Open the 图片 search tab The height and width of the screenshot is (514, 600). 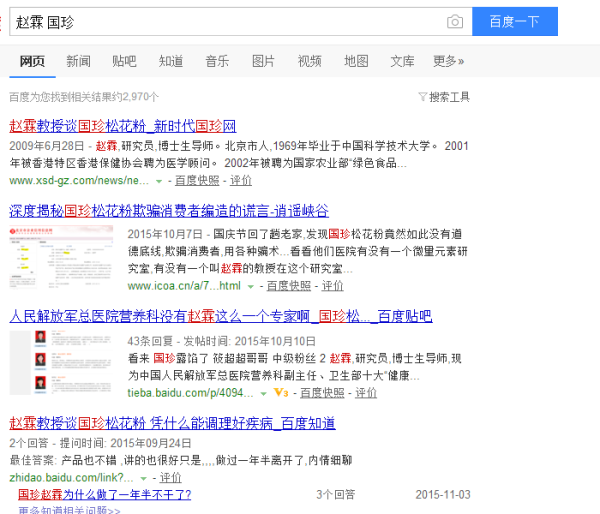pyautogui.click(x=263, y=61)
